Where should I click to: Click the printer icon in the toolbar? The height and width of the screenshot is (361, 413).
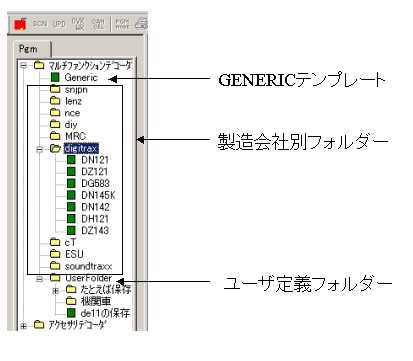[x=141, y=23]
